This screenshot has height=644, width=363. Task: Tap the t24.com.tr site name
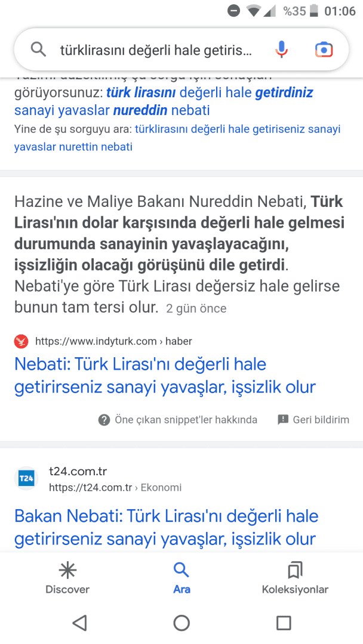[x=78, y=472]
